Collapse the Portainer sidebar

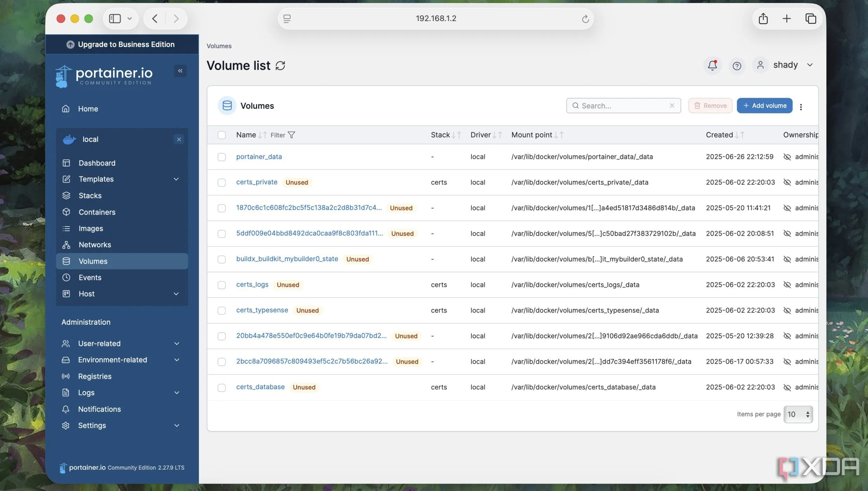pyautogui.click(x=180, y=71)
